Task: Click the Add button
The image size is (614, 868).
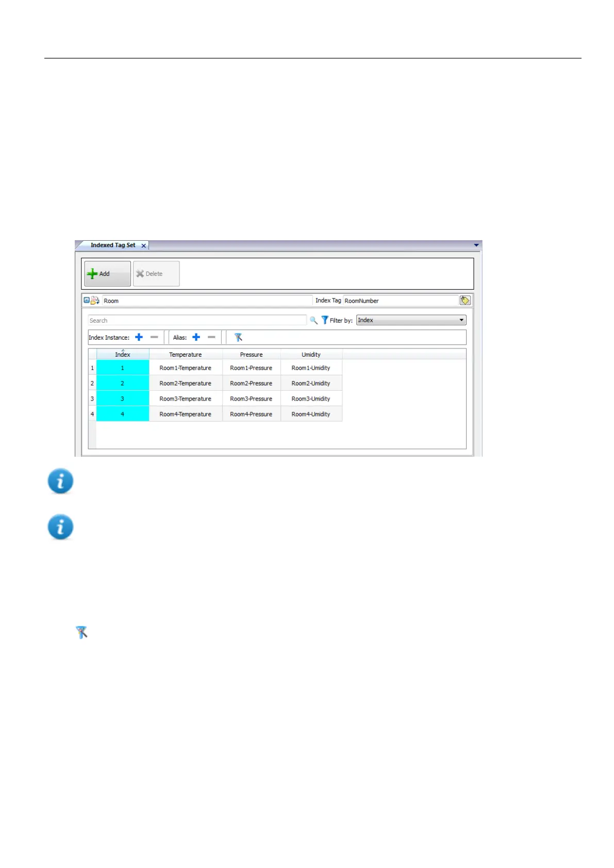Action: coord(107,274)
